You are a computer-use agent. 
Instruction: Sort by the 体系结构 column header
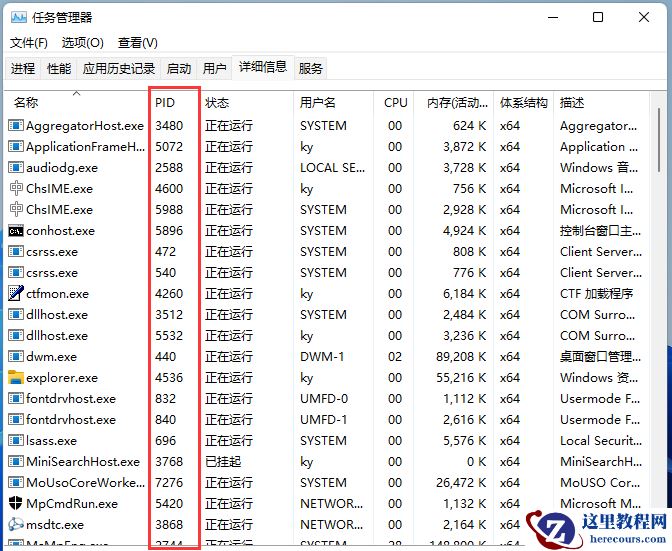click(x=524, y=102)
